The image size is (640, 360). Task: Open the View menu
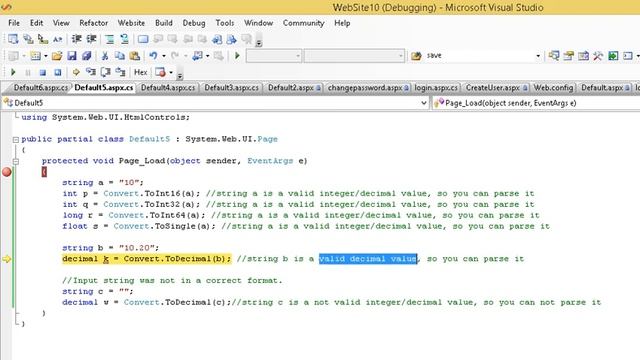coord(61,23)
